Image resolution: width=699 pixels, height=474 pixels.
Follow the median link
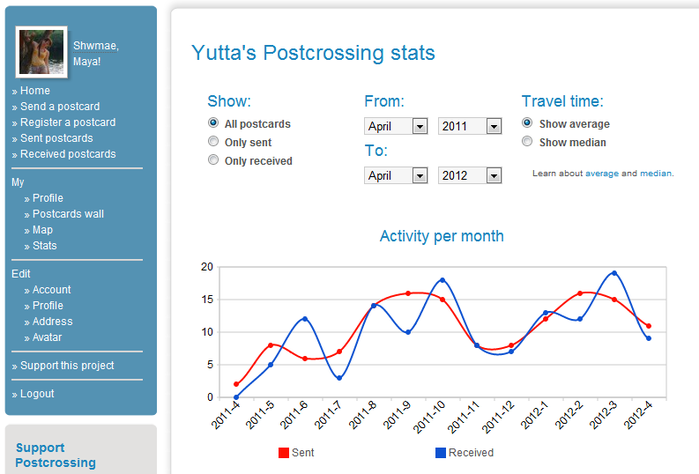tap(656, 173)
